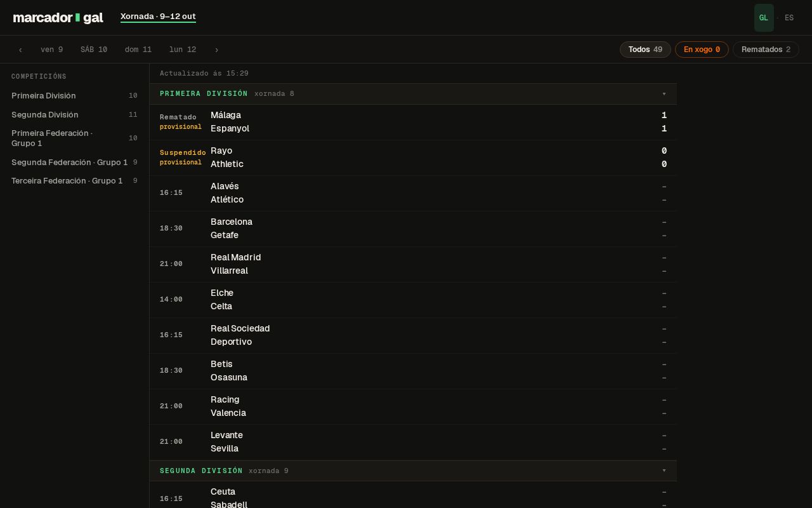
Task: Open the Alavés vs Atlético match
Action: [413, 193]
